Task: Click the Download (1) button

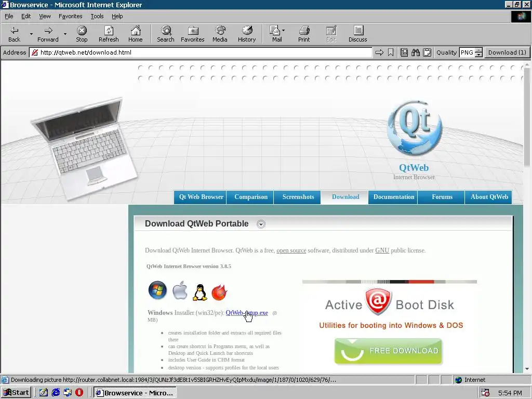Action: click(x=507, y=52)
